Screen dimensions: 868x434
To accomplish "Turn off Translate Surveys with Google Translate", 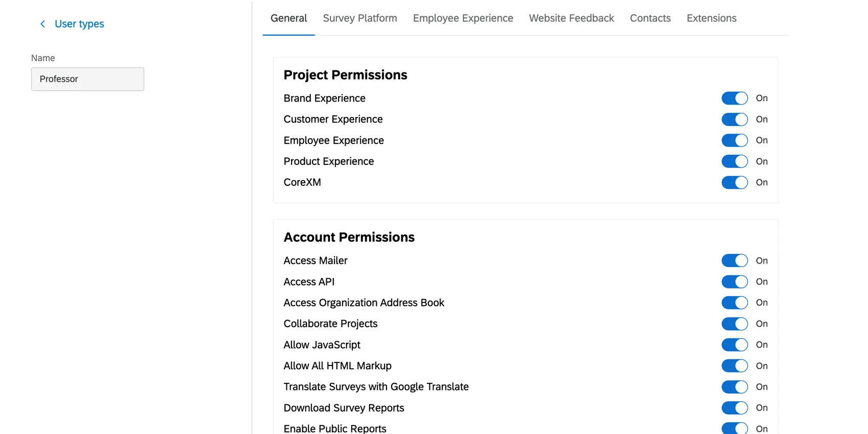I will coord(734,387).
